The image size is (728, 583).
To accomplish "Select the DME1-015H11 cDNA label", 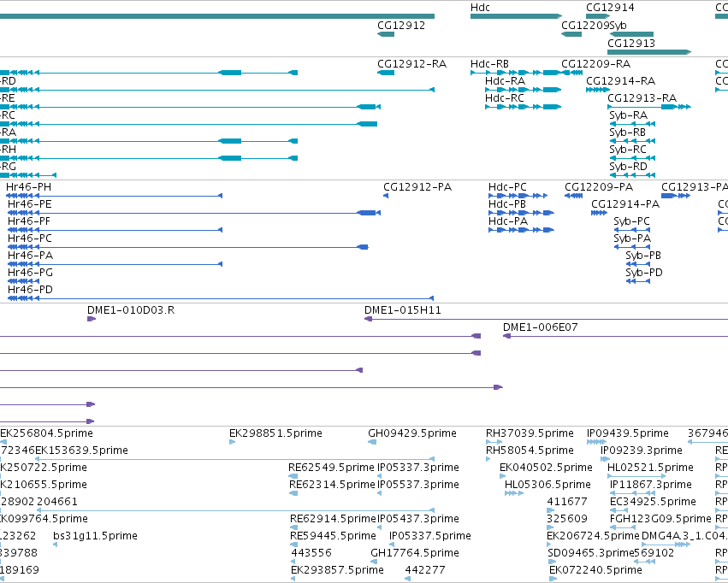I will (x=403, y=310).
